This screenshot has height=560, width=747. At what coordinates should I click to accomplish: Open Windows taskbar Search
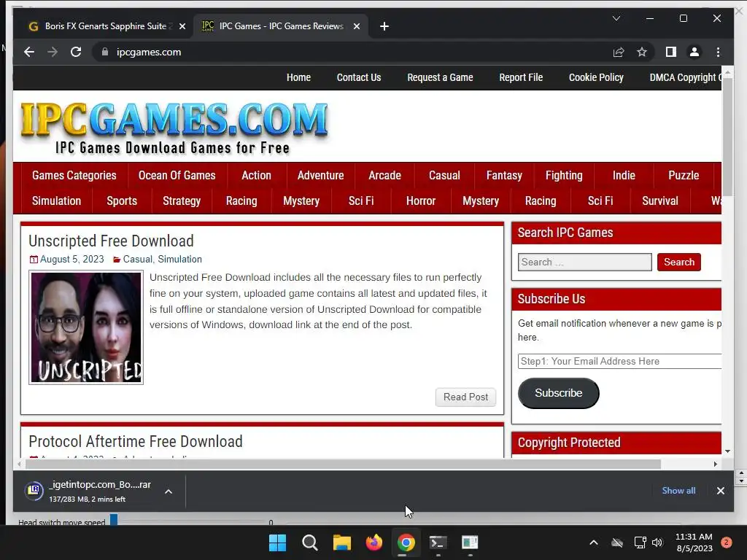[309, 542]
